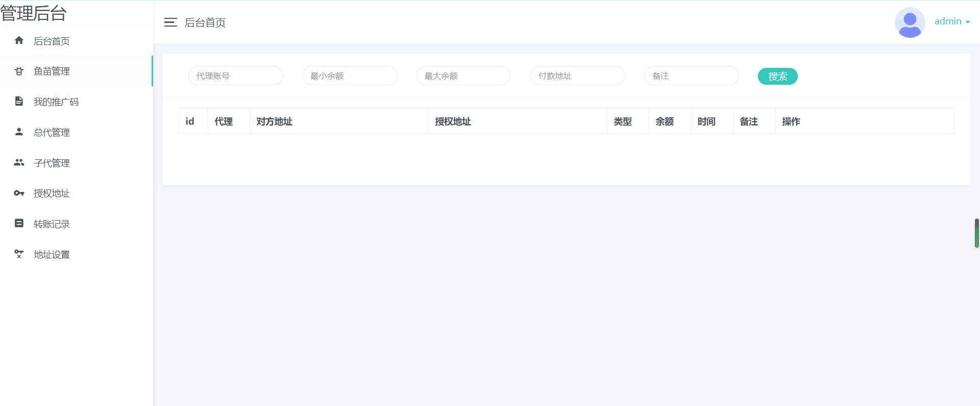980x406 pixels.
Task: Click the green scrollbar handle on right
Action: 976,233
